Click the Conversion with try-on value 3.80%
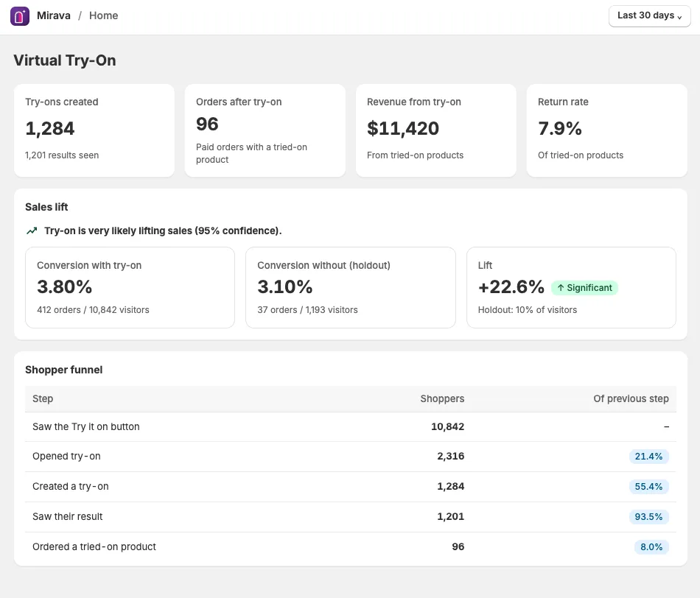This screenshot has width=700, height=598. pyautogui.click(x=64, y=287)
